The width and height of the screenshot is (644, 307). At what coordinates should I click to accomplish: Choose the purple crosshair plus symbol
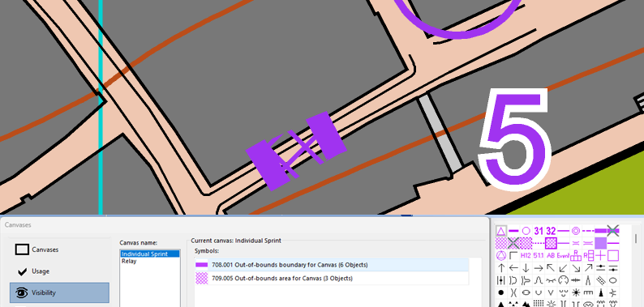601,256
